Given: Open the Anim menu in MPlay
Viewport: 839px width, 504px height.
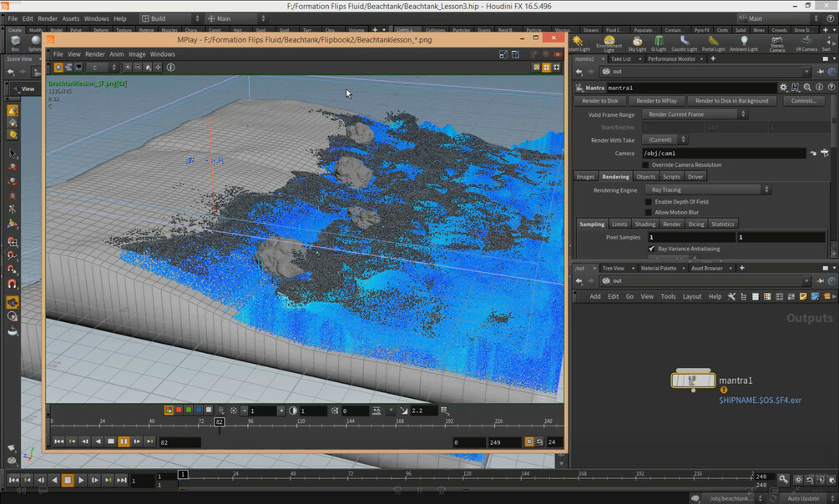Looking at the screenshot, I should point(116,54).
